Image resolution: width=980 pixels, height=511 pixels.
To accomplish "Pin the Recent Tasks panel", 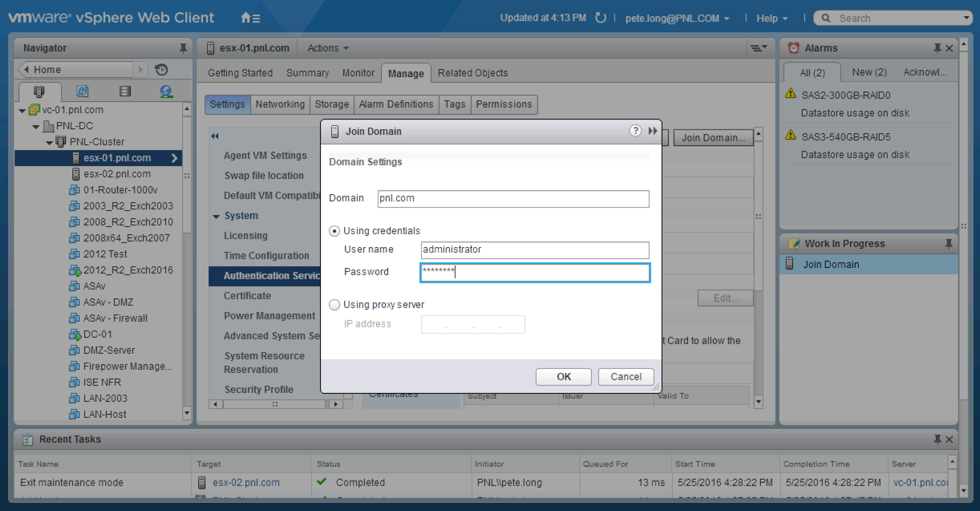I will click(x=938, y=440).
